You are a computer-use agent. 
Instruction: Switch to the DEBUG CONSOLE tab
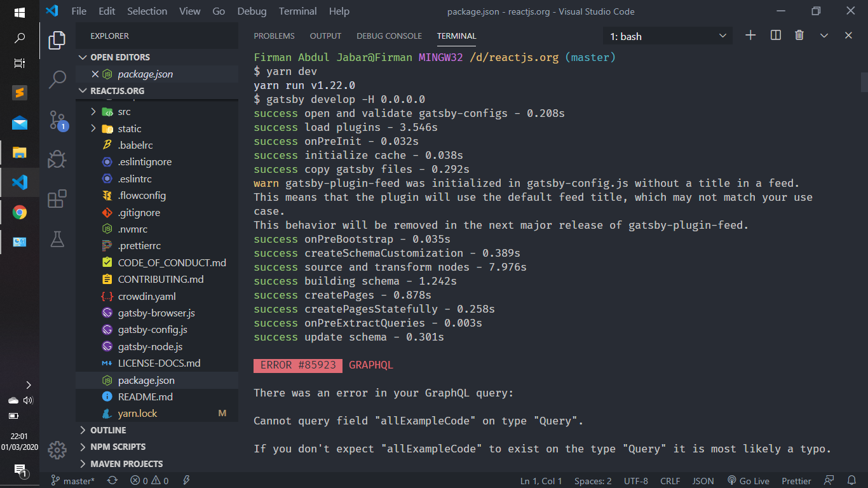click(389, 36)
